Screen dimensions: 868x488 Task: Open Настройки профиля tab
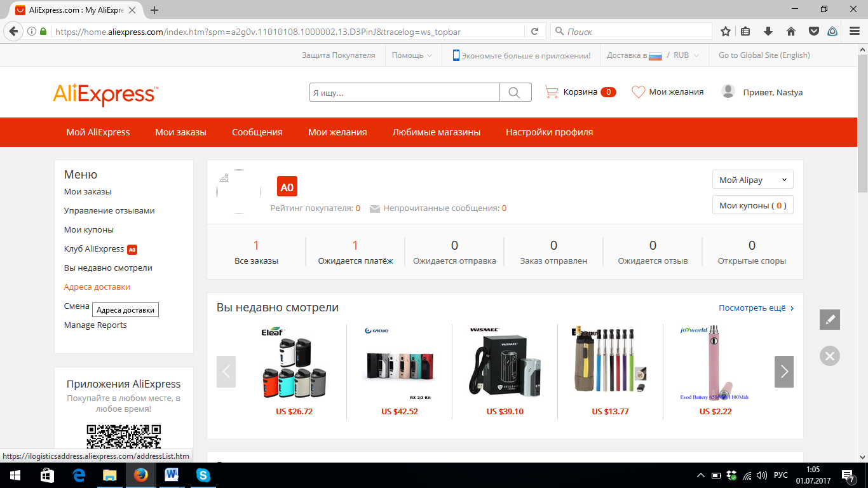pos(549,132)
